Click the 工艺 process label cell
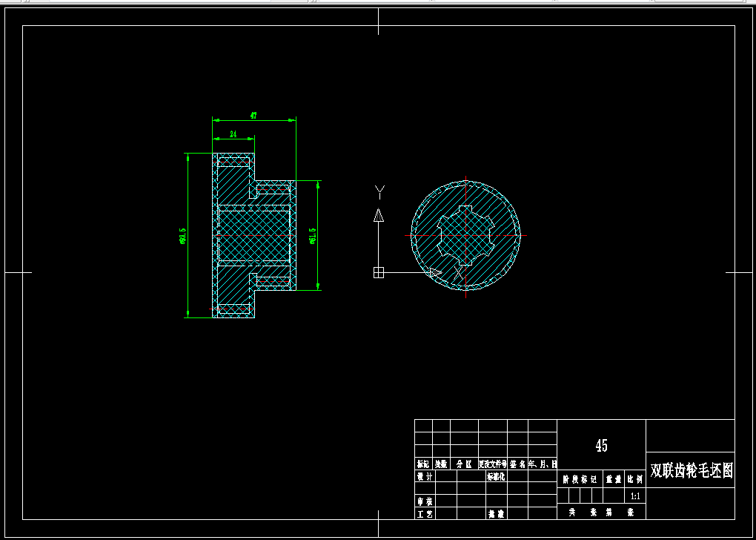Image resolution: width=756 pixels, height=540 pixels. pyautogui.click(x=424, y=514)
